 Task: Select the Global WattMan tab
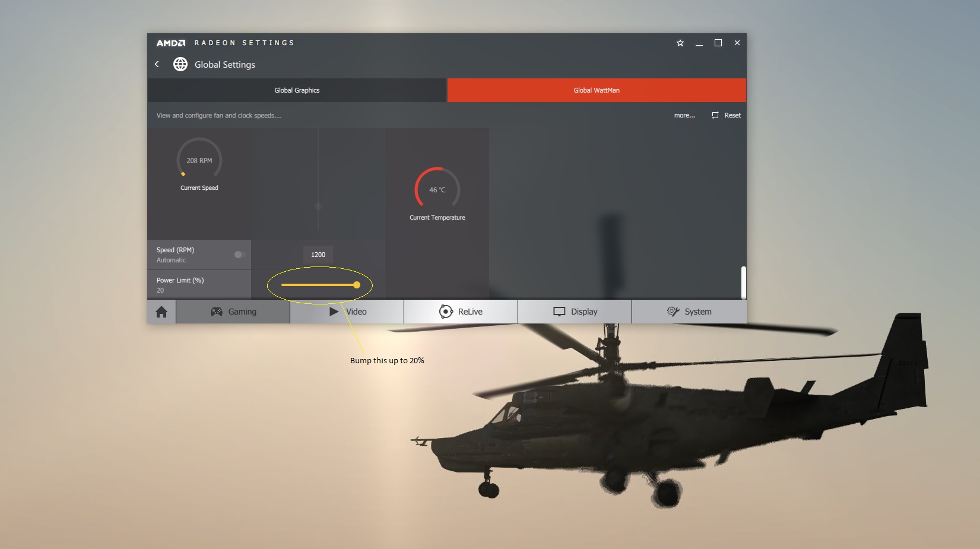(597, 90)
